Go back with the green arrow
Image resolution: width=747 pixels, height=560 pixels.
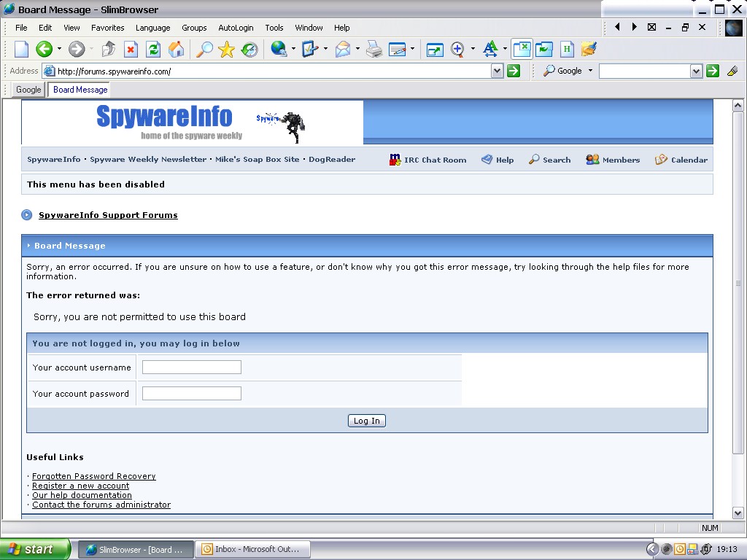pos(44,49)
